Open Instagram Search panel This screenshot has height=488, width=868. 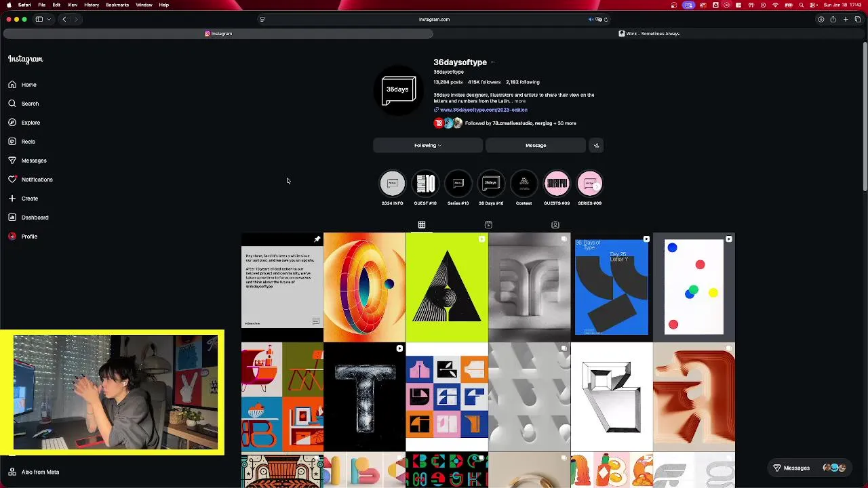[x=24, y=104]
